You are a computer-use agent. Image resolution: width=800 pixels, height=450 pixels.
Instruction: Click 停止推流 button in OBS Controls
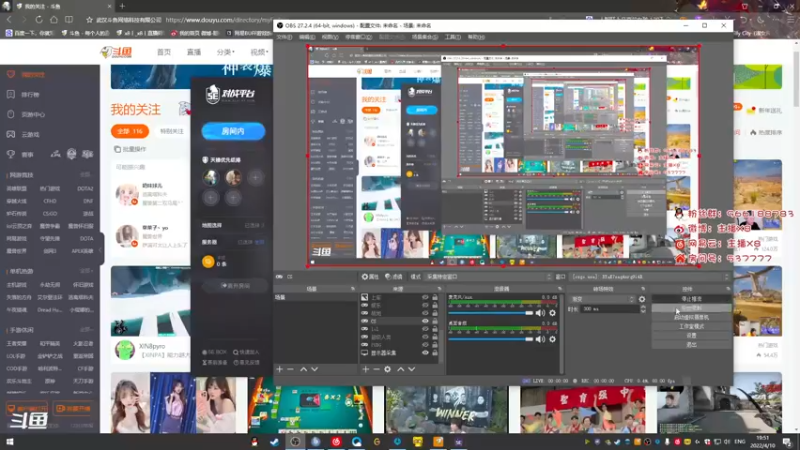click(x=691, y=299)
